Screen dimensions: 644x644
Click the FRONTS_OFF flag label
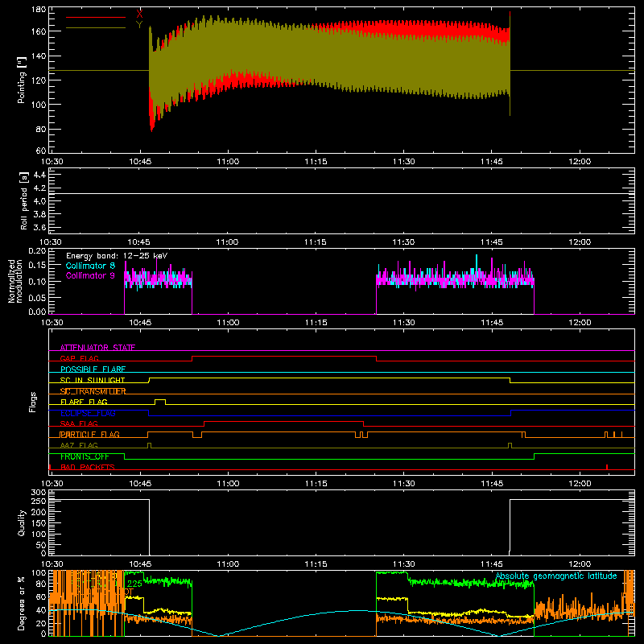[x=85, y=456]
